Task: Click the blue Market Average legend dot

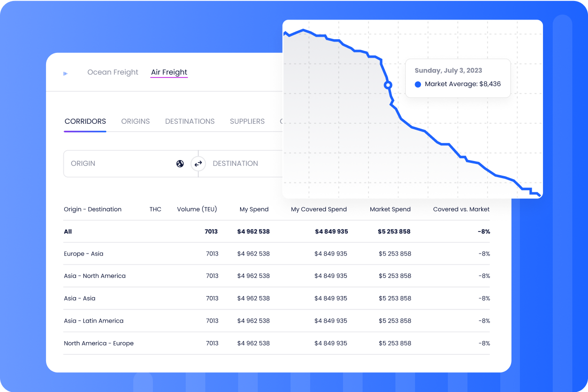Action: [x=417, y=84]
